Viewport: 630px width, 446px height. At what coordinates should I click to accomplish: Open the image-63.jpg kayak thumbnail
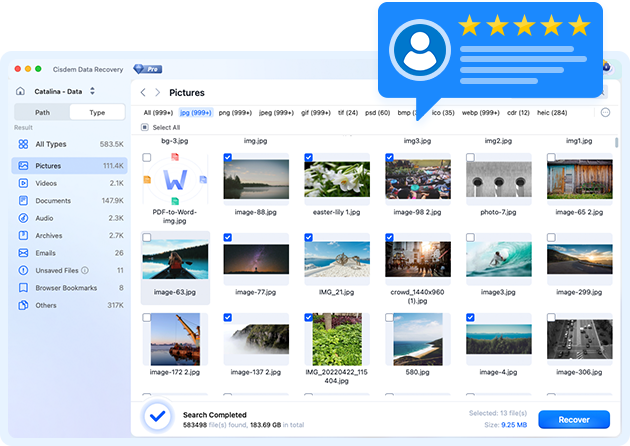(x=175, y=259)
